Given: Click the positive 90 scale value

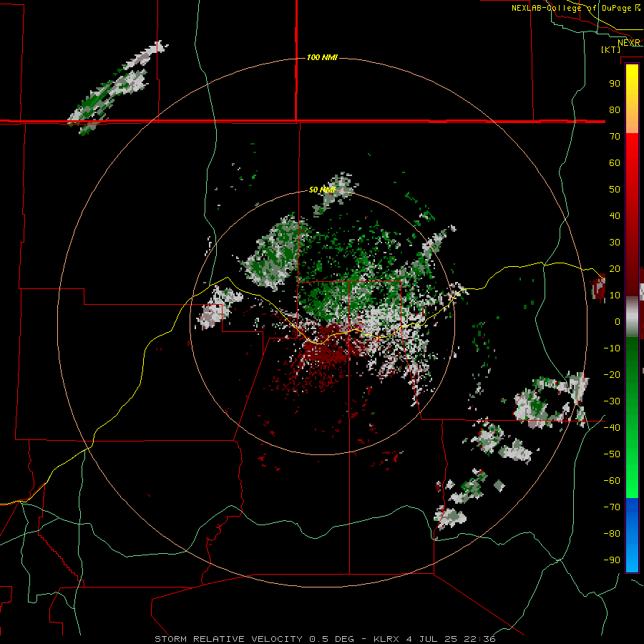Looking at the screenshot, I should [615, 84].
